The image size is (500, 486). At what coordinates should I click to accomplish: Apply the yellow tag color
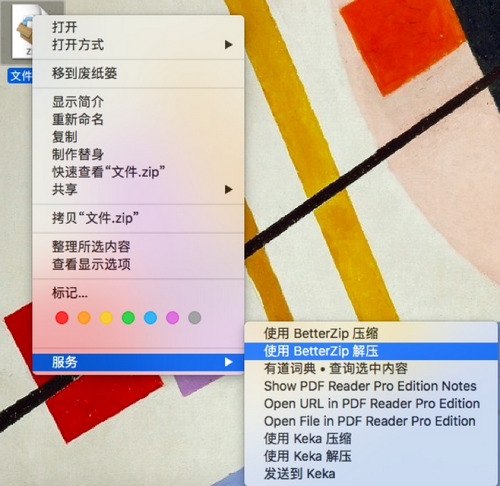coord(106,318)
